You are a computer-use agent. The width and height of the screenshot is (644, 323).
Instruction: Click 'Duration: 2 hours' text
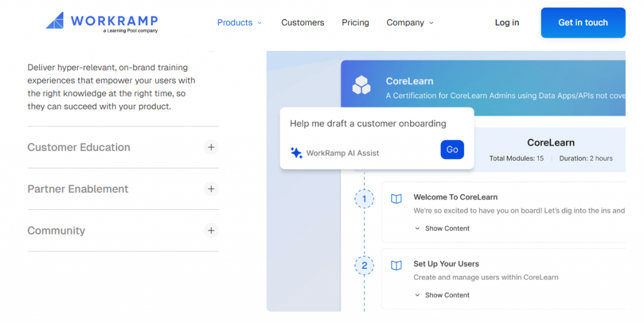(x=586, y=158)
